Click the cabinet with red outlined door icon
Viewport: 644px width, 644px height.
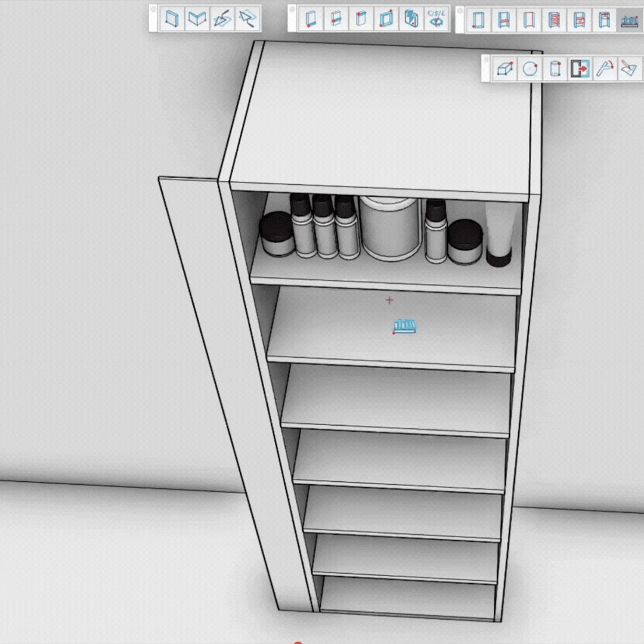[x=528, y=20]
